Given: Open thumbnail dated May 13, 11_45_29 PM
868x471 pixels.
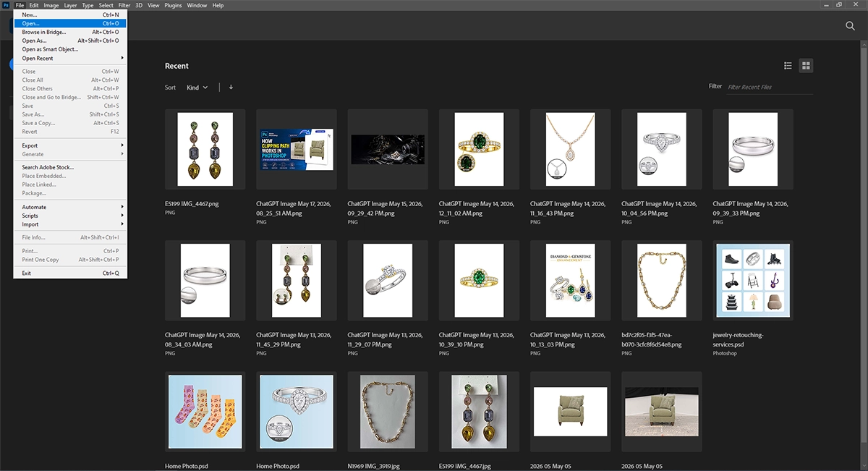Looking at the screenshot, I should (297, 281).
